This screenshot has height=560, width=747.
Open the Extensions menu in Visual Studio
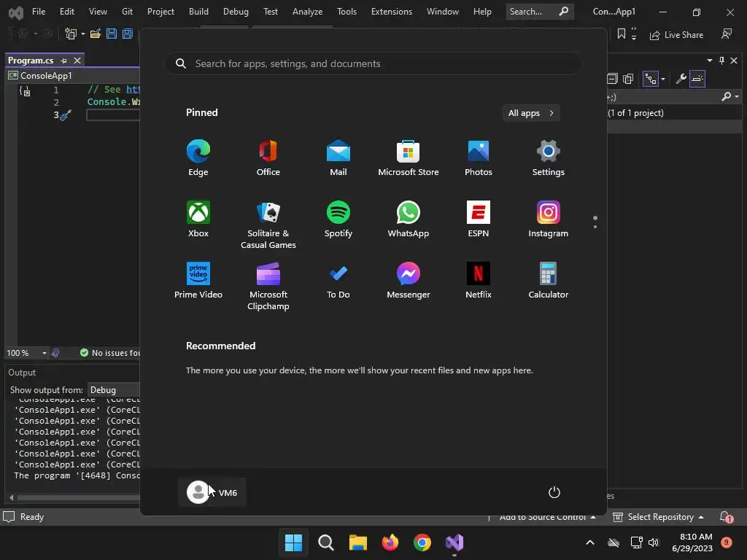(x=392, y=12)
